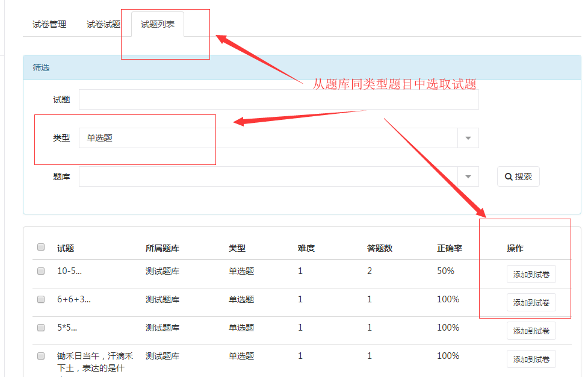The height and width of the screenshot is (377, 588).
Task: Switch to the 试卷试题 tab
Action: pyautogui.click(x=103, y=24)
